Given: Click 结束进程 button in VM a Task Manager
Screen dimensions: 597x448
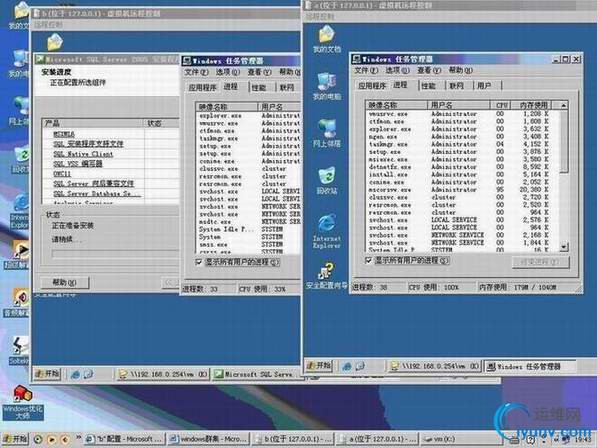Looking at the screenshot, I should pos(541,262).
